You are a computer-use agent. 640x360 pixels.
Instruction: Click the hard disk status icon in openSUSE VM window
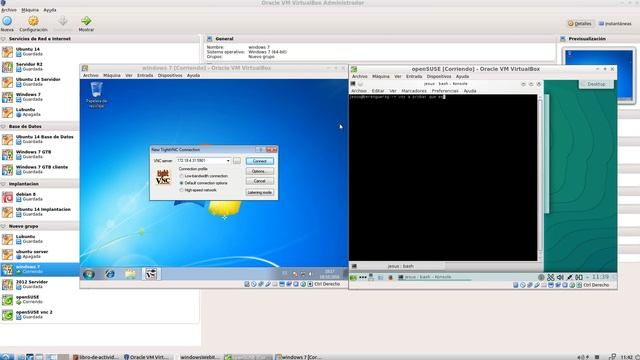[516, 285]
